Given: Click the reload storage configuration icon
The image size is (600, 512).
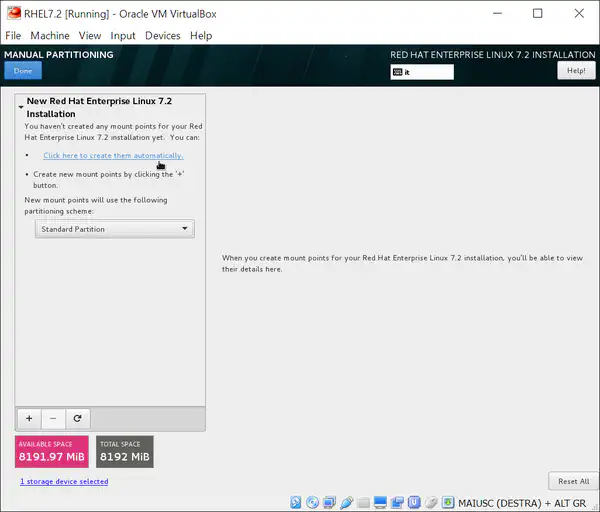Looking at the screenshot, I should tap(76, 418).
